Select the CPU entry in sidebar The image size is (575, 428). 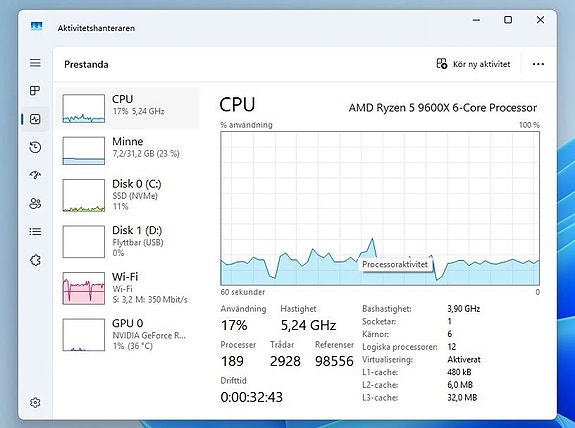128,108
